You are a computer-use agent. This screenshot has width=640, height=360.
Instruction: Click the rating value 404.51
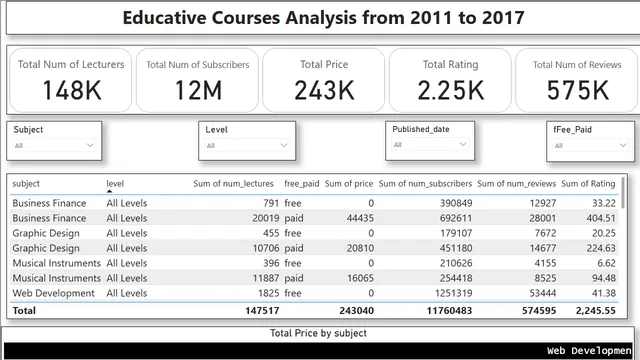pos(601,218)
